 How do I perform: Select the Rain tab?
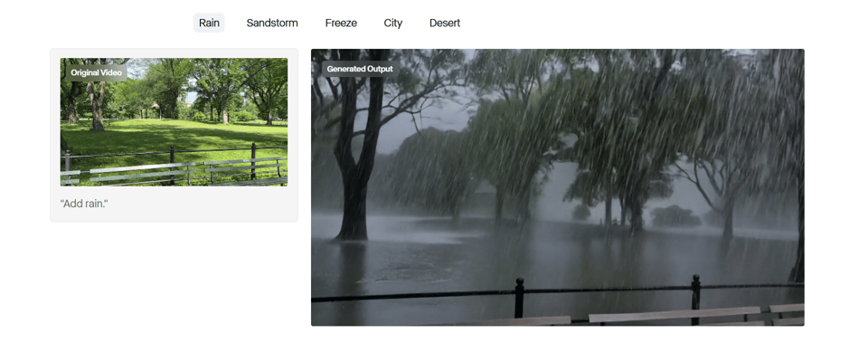209,23
